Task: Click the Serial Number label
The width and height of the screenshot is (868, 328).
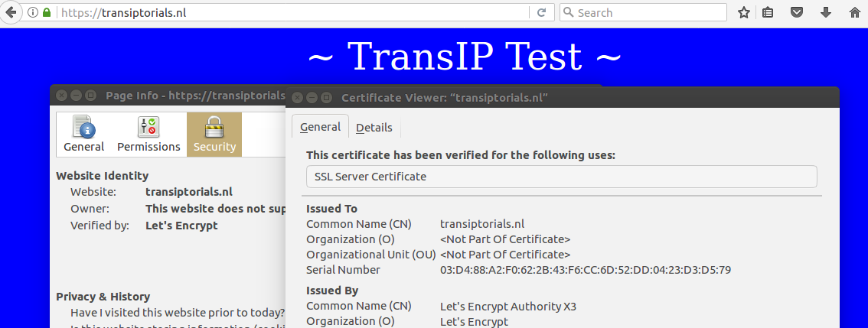Action: pyautogui.click(x=343, y=270)
